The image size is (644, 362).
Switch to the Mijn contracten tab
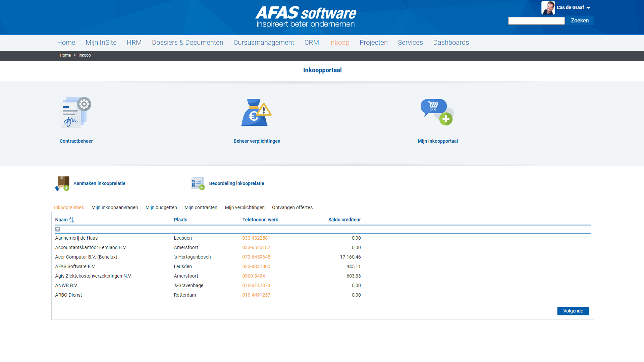(201, 207)
